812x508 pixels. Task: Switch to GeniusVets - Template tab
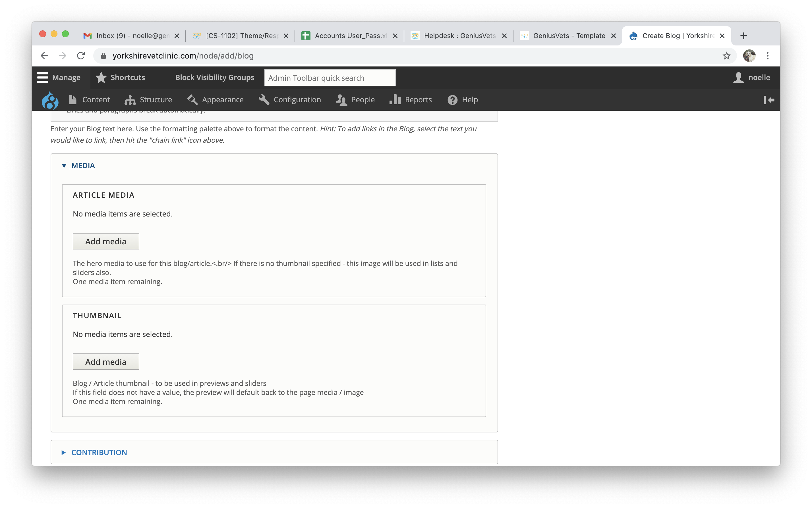click(x=569, y=36)
